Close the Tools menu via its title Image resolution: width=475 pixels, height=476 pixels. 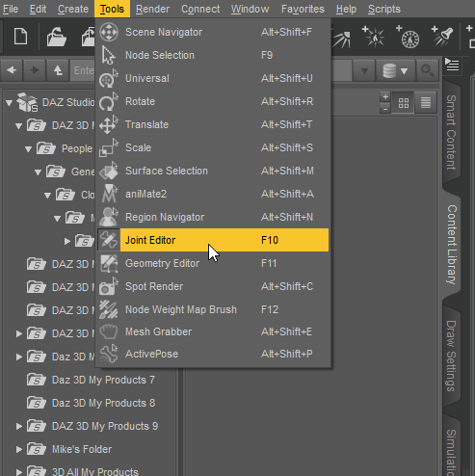[112, 9]
